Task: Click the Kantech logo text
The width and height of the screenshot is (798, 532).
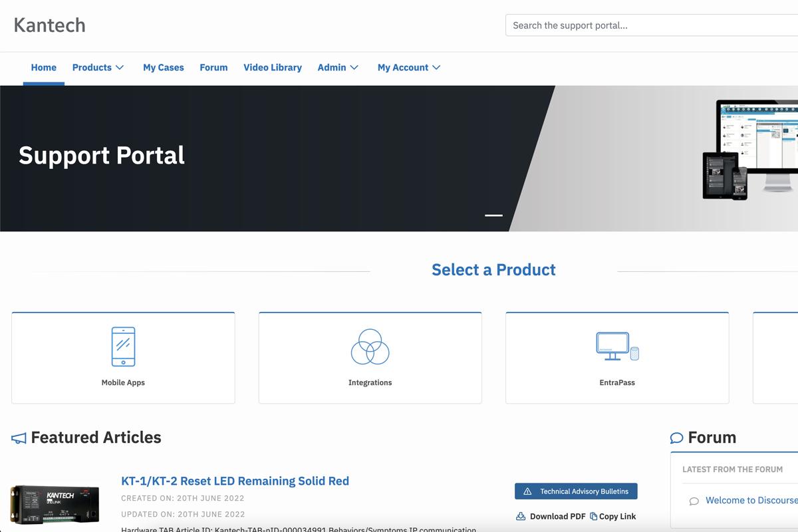Action: 50,25
